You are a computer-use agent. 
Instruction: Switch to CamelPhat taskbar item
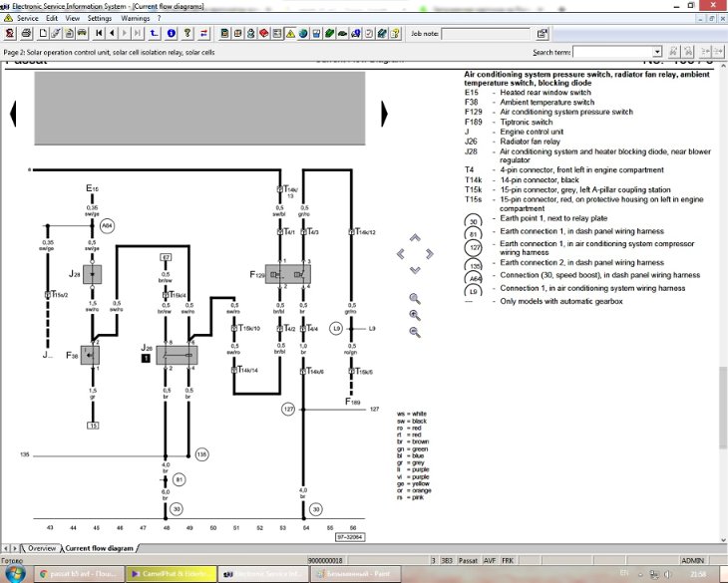click(x=171, y=574)
